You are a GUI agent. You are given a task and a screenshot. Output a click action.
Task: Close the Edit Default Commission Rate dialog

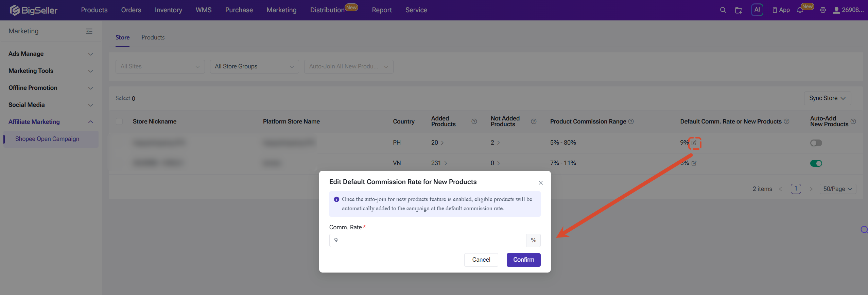coord(541,183)
